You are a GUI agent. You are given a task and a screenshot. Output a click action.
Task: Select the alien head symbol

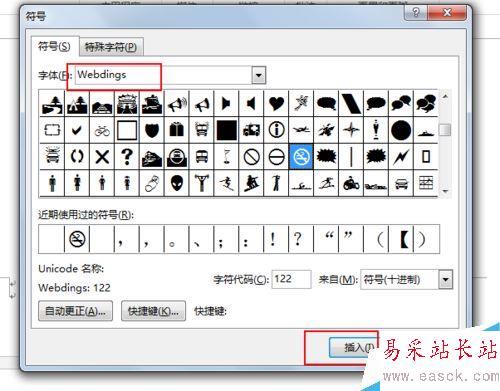click(x=177, y=183)
